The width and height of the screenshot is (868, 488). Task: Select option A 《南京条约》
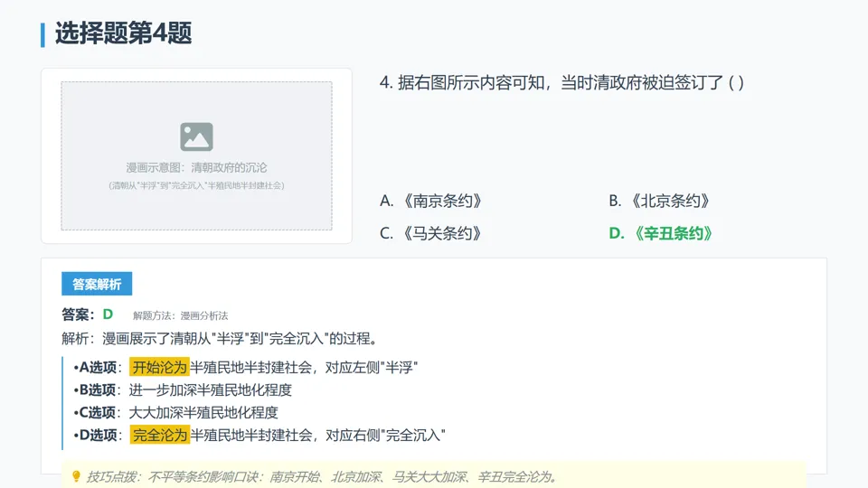point(430,201)
